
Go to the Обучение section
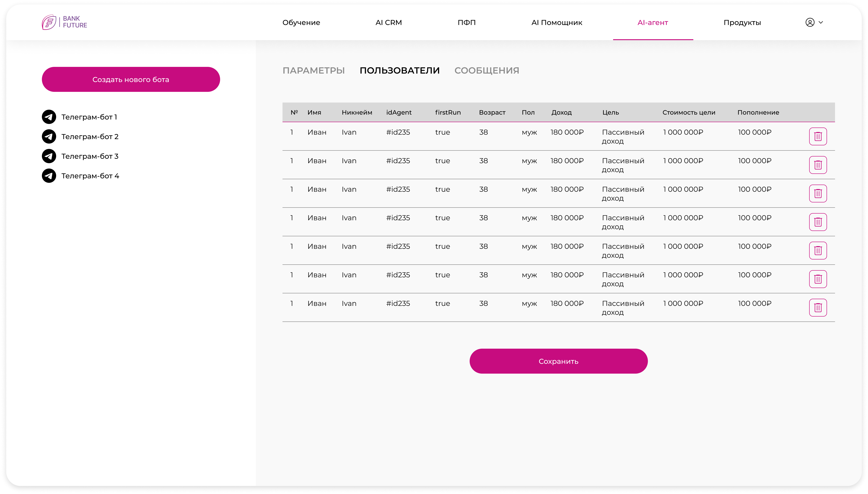(x=301, y=22)
